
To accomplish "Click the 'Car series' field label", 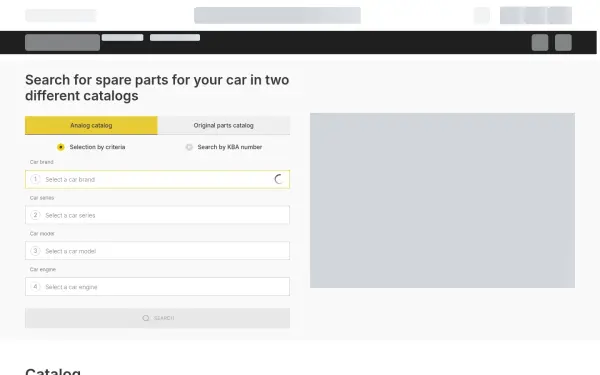I will point(42,198).
